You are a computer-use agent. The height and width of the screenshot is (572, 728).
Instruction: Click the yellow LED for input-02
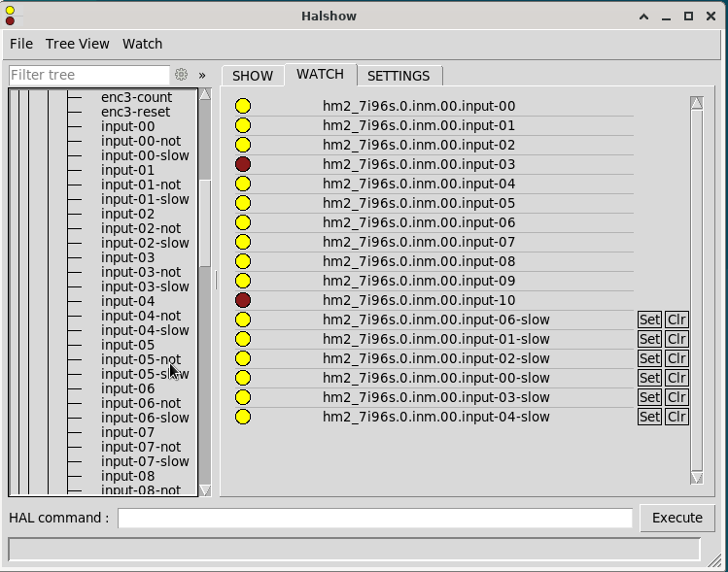(243, 145)
